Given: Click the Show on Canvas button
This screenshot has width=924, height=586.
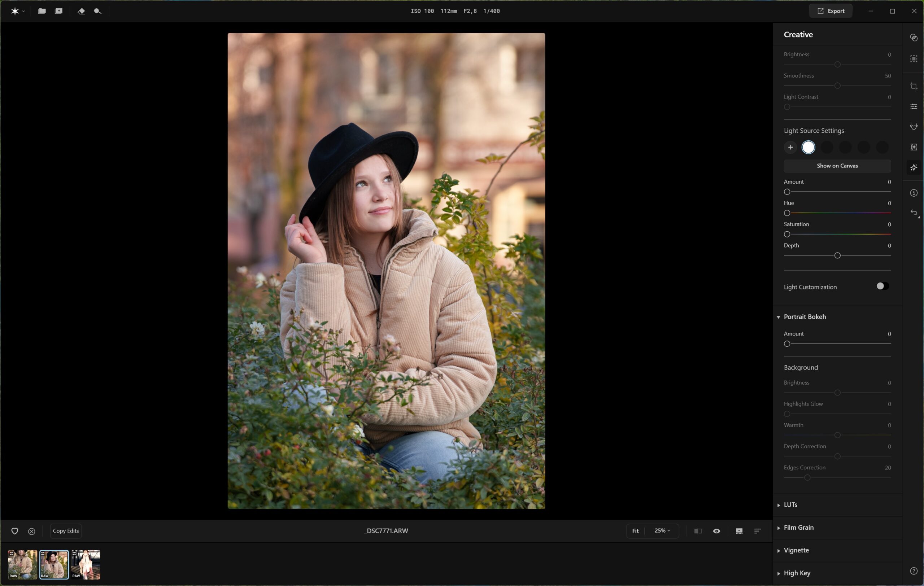Looking at the screenshot, I should coord(837,166).
